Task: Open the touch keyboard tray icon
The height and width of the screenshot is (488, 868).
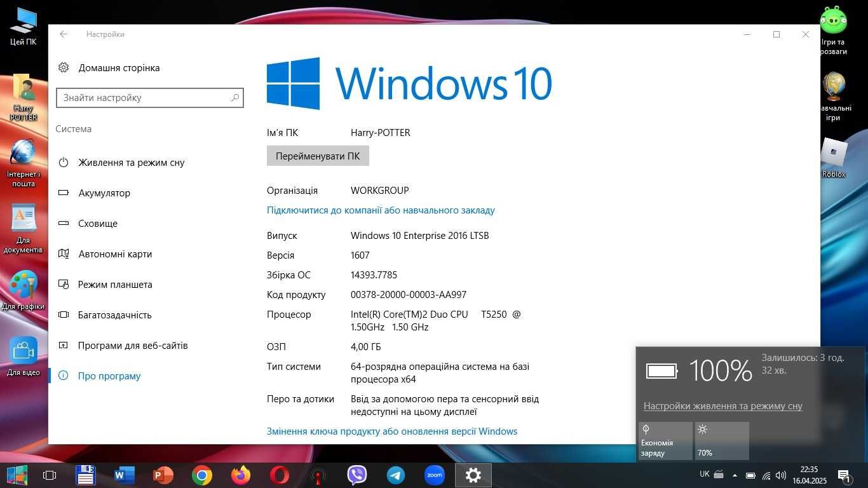Action: [719, 475]
